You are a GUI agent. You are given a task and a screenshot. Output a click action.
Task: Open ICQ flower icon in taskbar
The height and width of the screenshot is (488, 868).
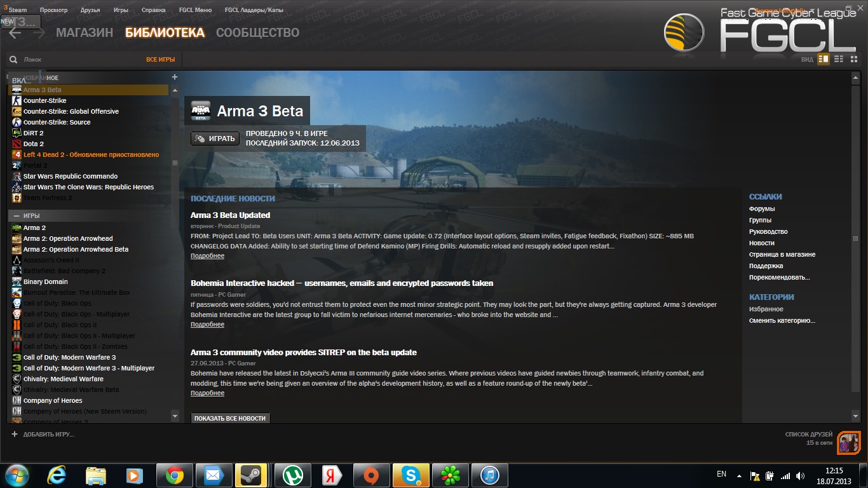tap(451, 475)
